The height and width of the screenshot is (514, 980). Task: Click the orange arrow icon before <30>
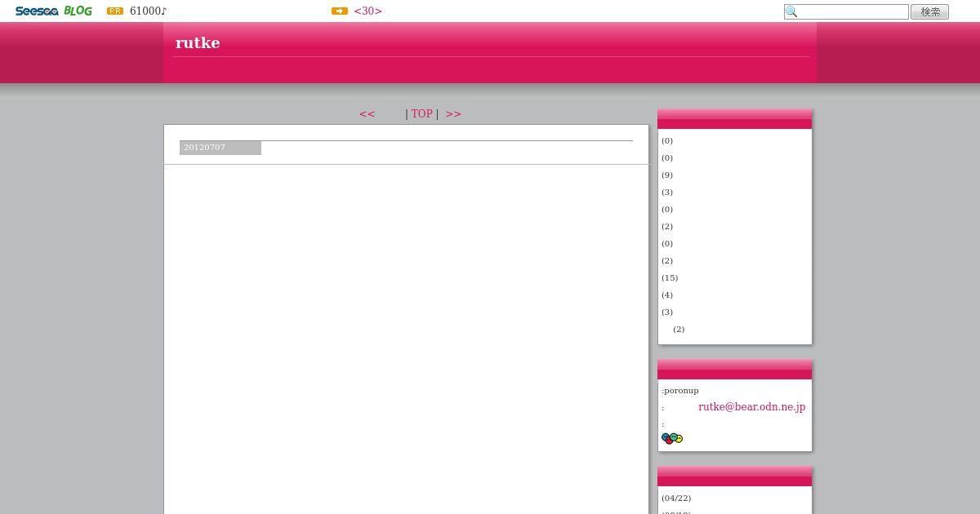click(340, 11)
